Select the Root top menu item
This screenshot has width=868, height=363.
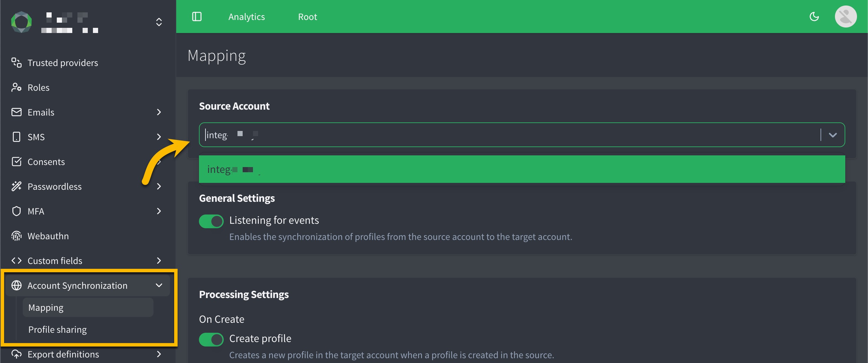coord(307,16)
